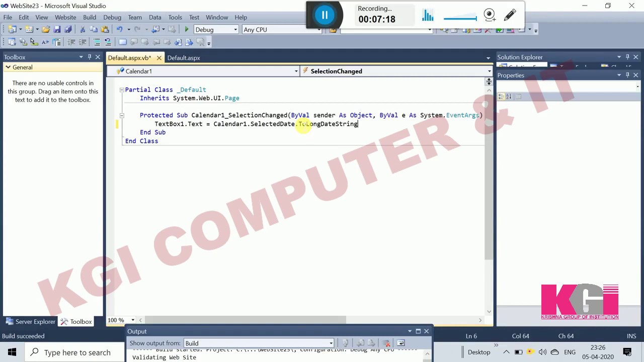The width and height of the screenshot is (644, 362).
Task: Toggle word wrap in Output window
Action: (x=401, y=343)
